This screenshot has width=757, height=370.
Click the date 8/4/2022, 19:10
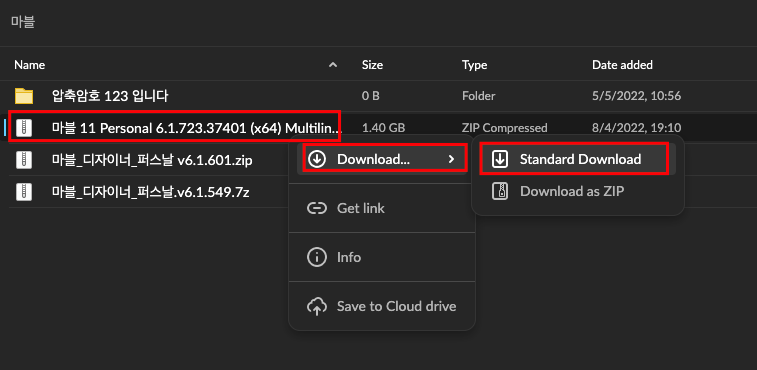point(636,128)
